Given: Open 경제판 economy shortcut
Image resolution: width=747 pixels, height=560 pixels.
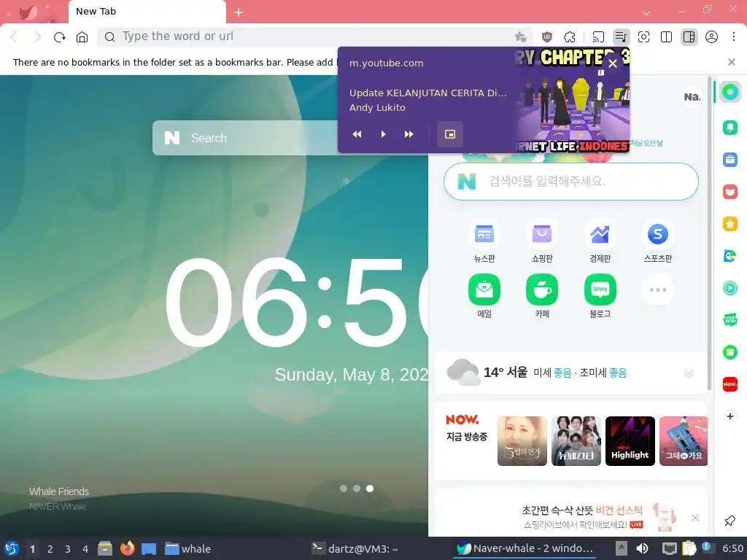Looking at the screenshot, I should 600,242.
